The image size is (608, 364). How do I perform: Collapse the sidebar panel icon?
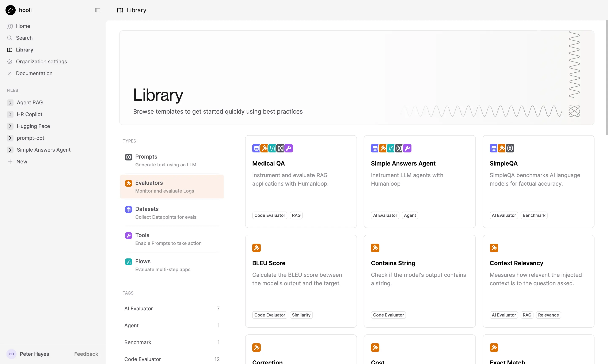[98, 10]
